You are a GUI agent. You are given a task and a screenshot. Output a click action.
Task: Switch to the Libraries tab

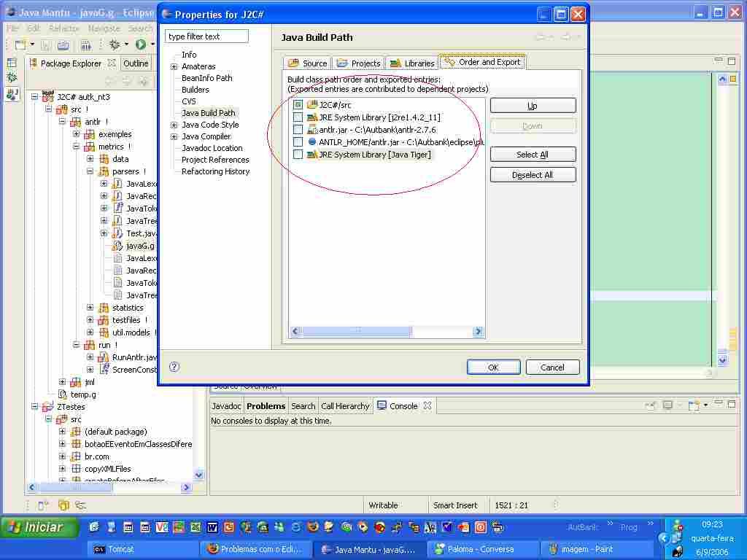412,63
